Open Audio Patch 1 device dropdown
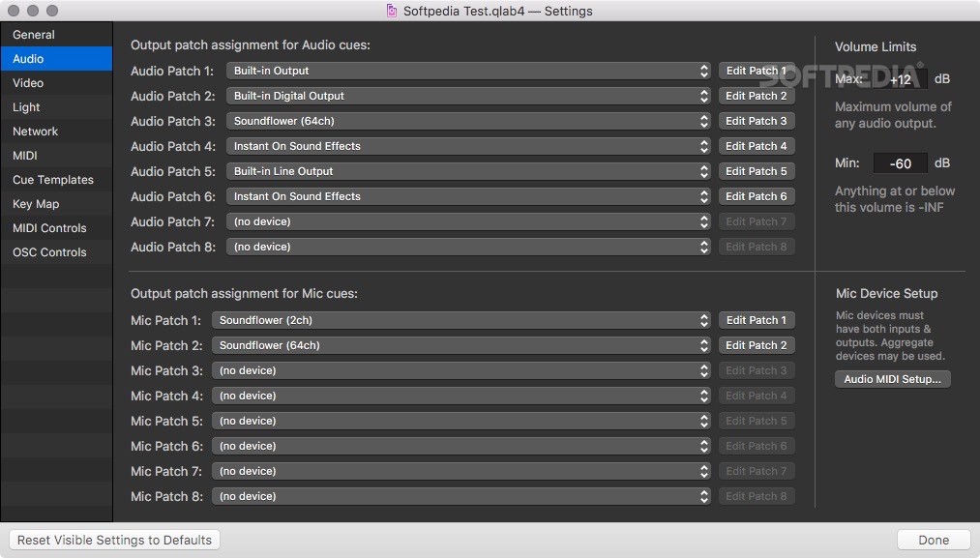The image size is (980, 558). tap(468, 71)
